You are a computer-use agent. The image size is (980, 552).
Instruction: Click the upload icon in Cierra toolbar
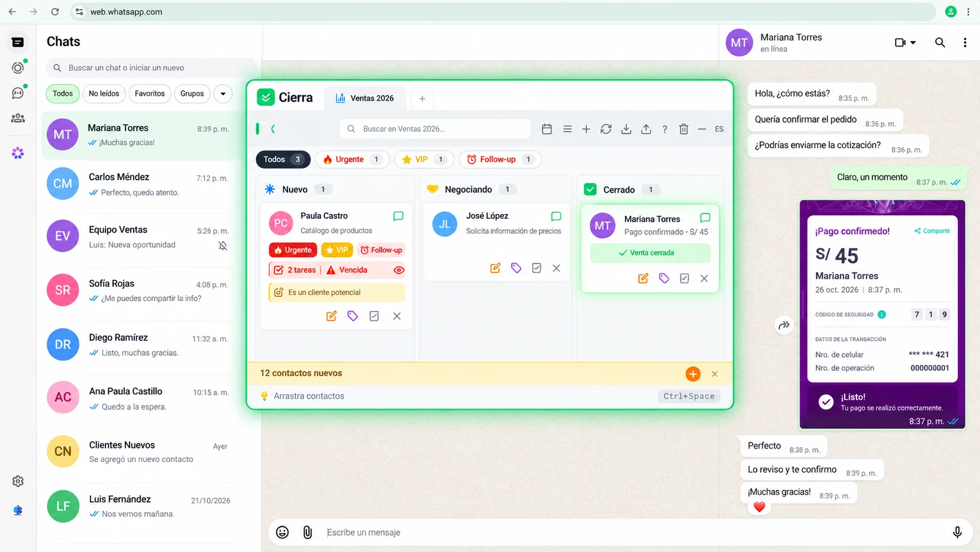point(646,129)
